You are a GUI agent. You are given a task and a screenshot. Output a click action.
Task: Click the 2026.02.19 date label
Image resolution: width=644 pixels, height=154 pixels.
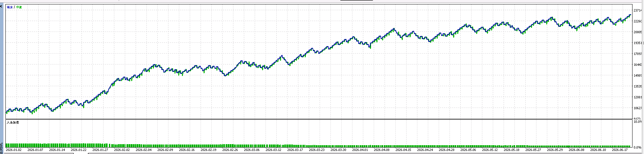[x=208, y=150]
